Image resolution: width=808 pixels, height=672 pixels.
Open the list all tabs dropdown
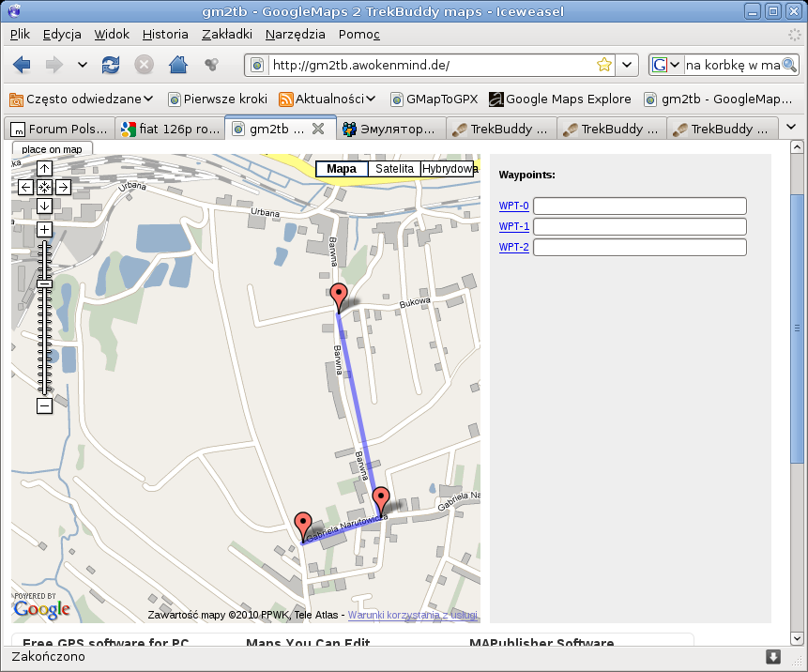791,128
